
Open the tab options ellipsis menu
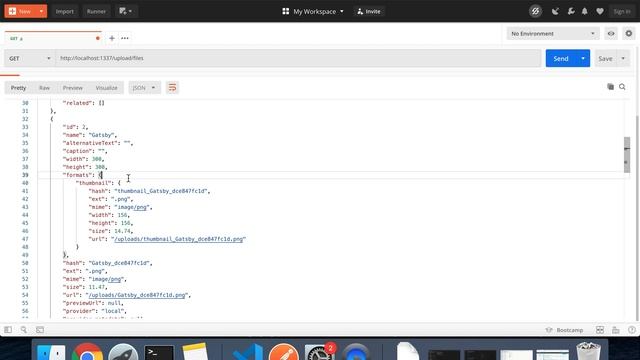click(x=125, y=38)
